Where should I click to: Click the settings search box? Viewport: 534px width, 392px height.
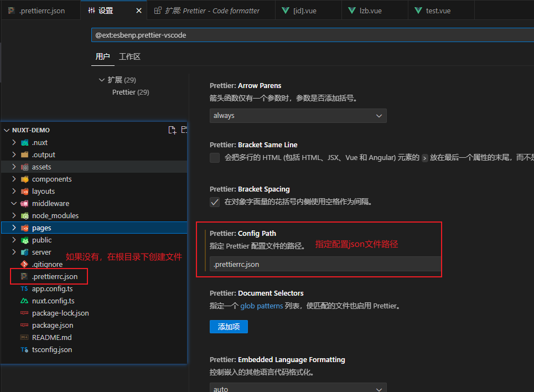(x=313, y=35)
